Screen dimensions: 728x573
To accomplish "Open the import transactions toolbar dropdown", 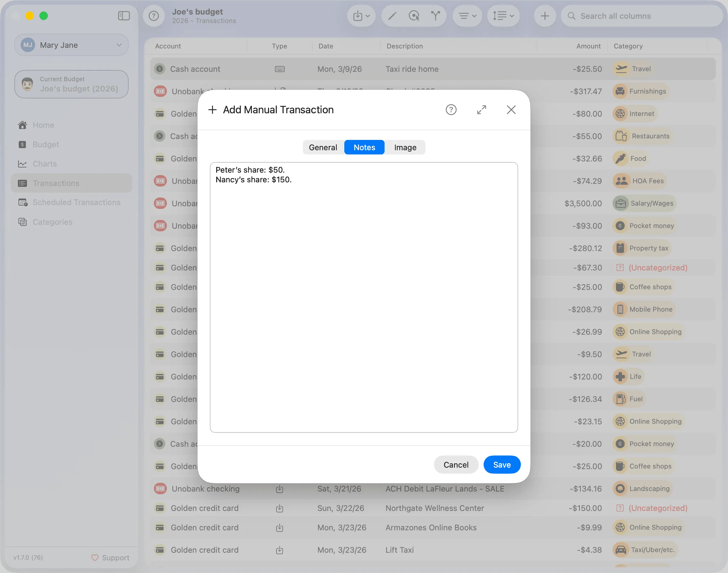I will [x=361, y=16].
